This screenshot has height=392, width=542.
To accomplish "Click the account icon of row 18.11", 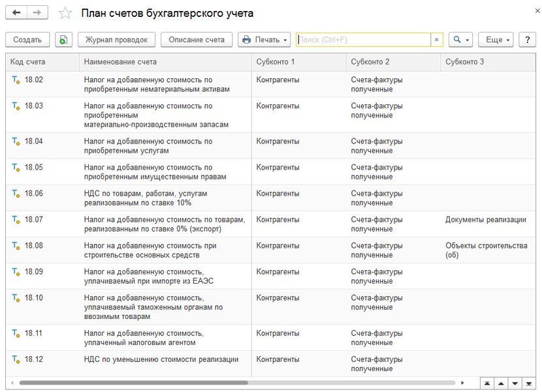I will pyautogui.click(x=16, y=334).
